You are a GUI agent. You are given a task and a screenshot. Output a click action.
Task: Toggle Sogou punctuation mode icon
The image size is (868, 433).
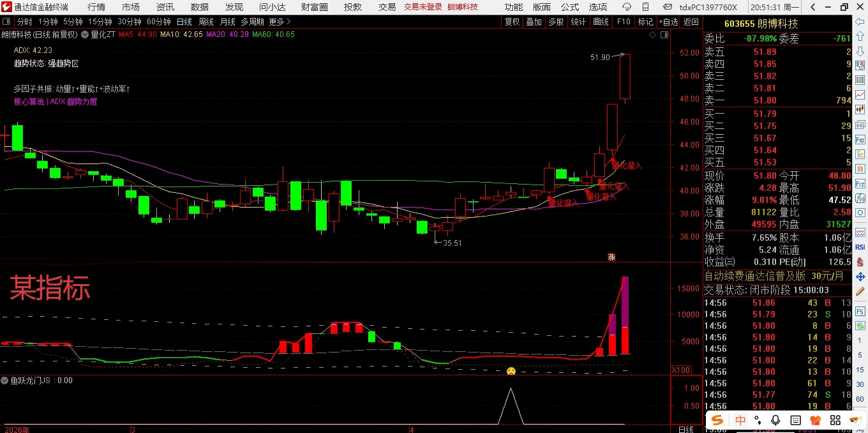click(758, 420)
